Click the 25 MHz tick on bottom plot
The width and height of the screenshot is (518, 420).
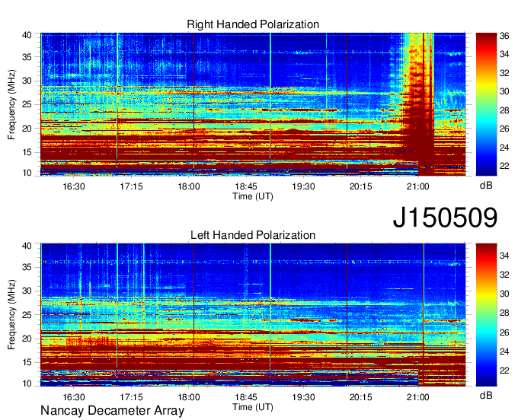[x=27, y=315]
